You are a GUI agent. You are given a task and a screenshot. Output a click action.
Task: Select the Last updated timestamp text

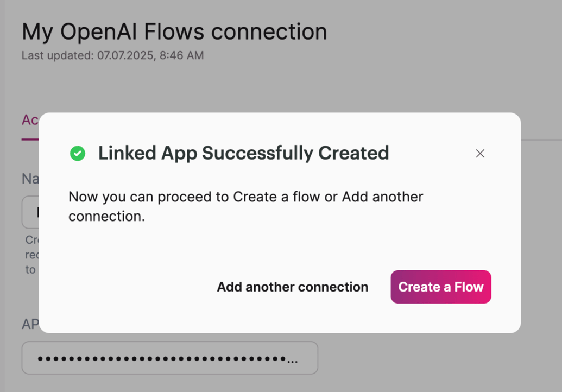click(112, 55)
